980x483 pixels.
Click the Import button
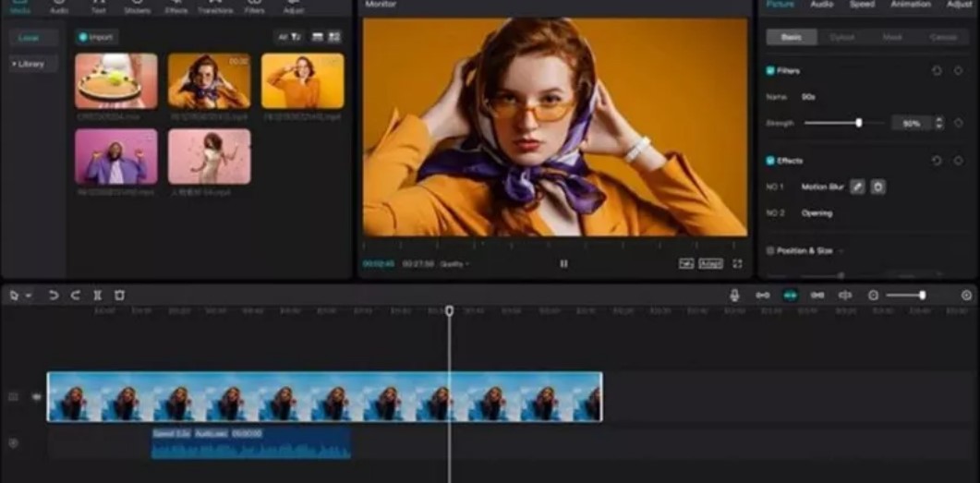(96, 37)
